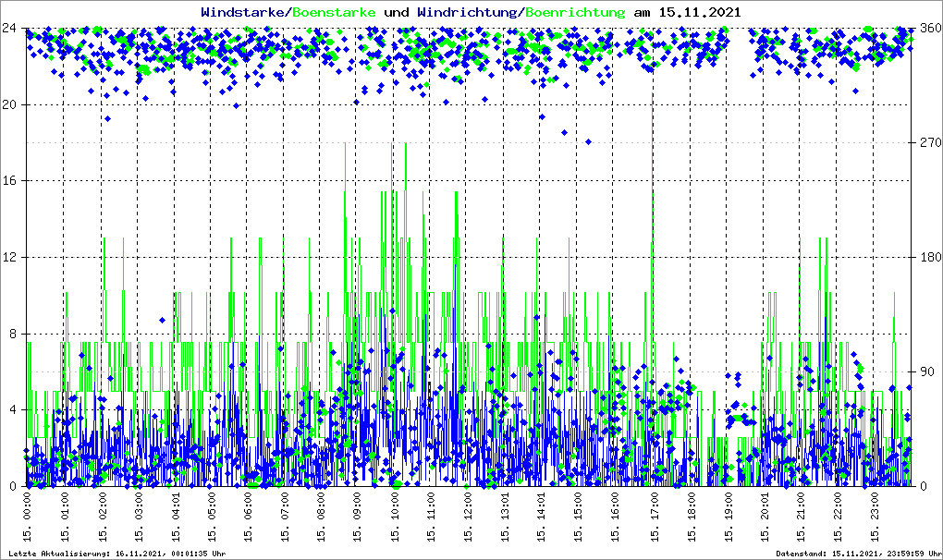
Task: Click the '15. 18:00' time axis label
Action: point(692,517)
